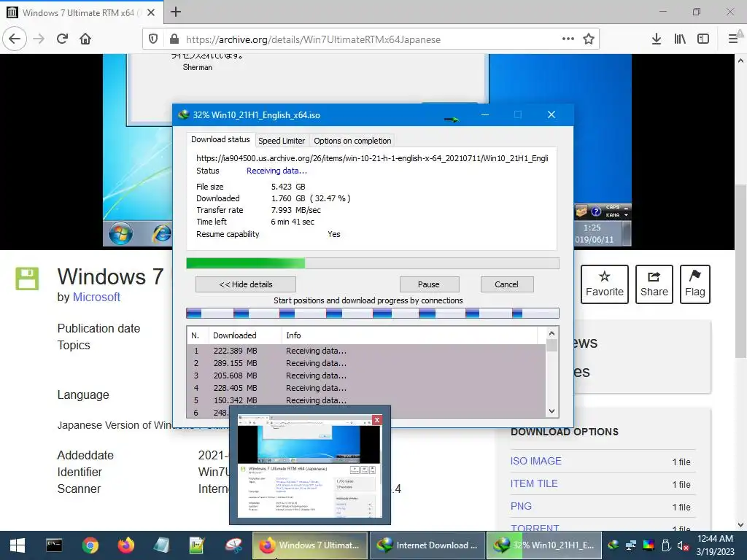This screenshot has width=747, height=560.
Task: Go back with the Firefox back arrow
Action: [15, 39]
